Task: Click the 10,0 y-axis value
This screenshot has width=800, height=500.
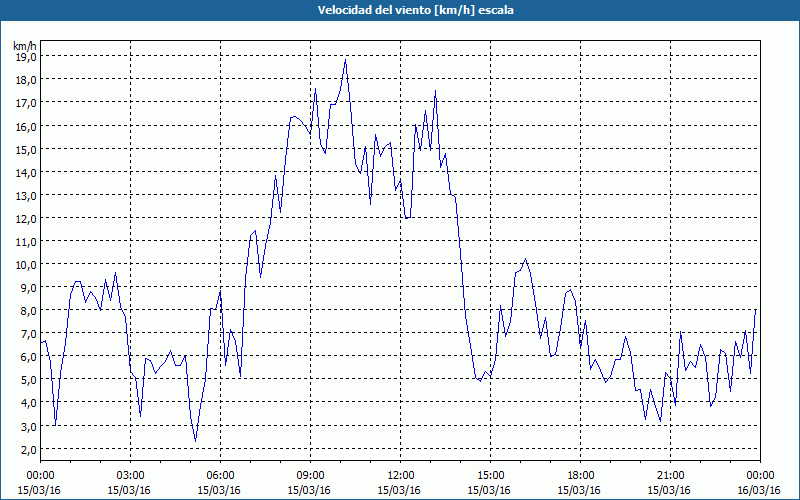Action: (26, 264)
